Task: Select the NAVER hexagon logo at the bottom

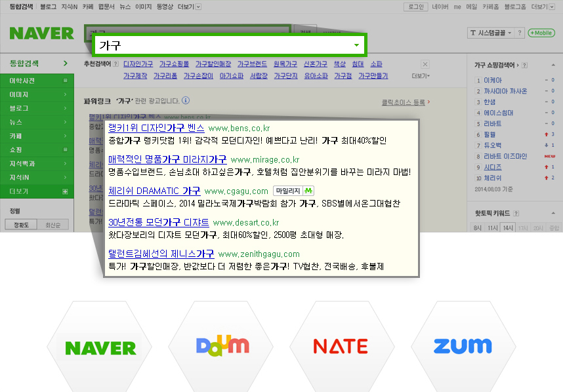Action: [100, 347]
